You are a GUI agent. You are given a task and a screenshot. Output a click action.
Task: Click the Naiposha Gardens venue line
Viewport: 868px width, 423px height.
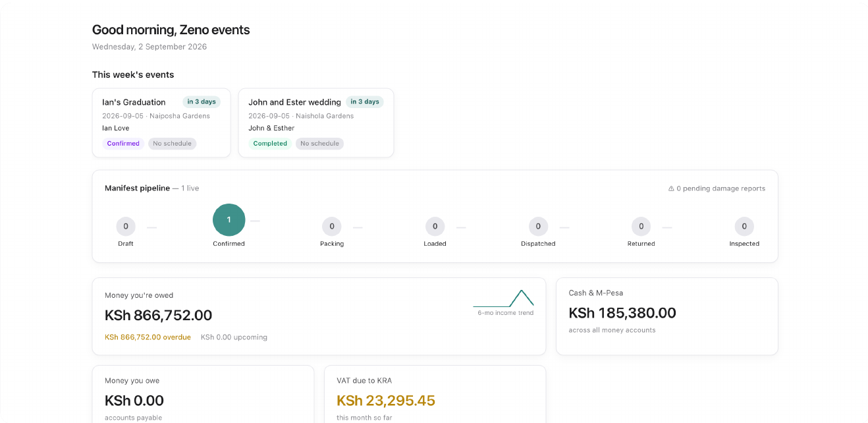pos(156,116)
